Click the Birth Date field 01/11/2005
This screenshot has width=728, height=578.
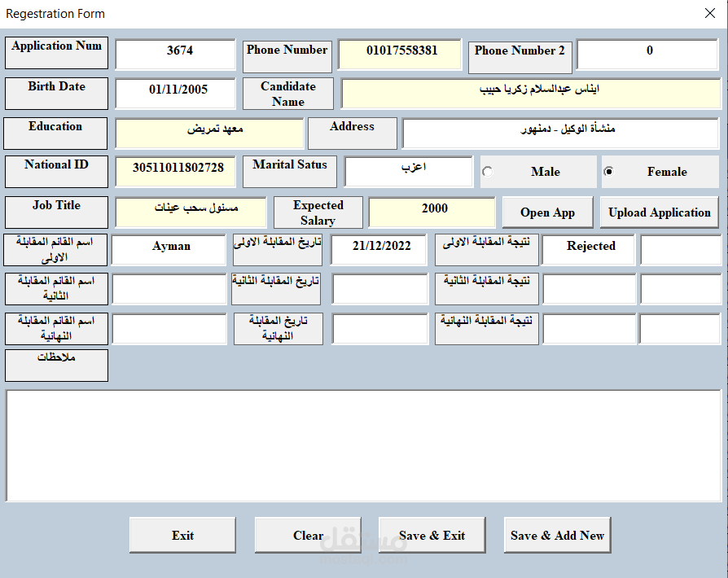pyautogui.click(x=176, y=94)
